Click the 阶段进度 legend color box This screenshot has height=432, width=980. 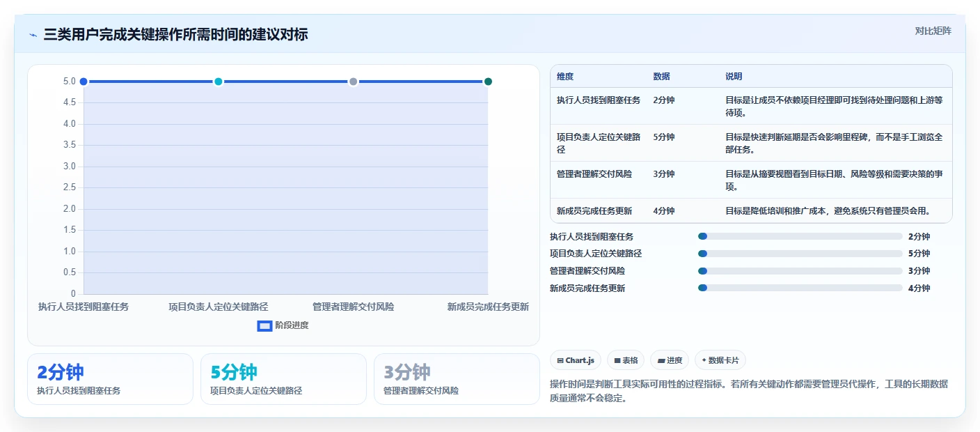click(x=264, y=325)
